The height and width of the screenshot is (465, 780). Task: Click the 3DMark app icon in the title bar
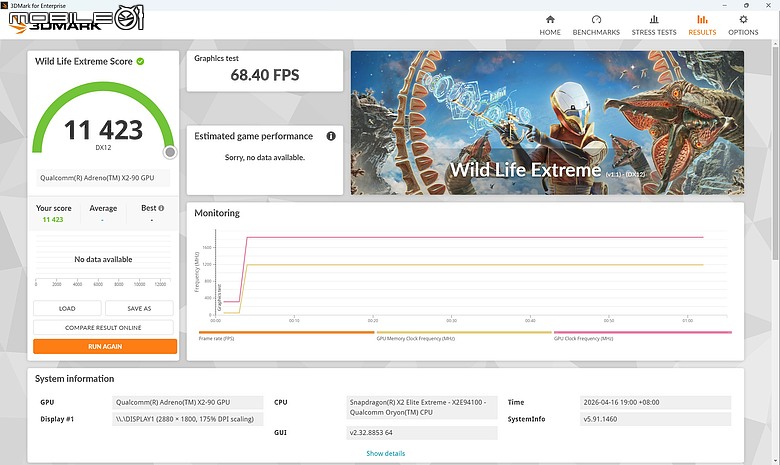pos(4,5)
